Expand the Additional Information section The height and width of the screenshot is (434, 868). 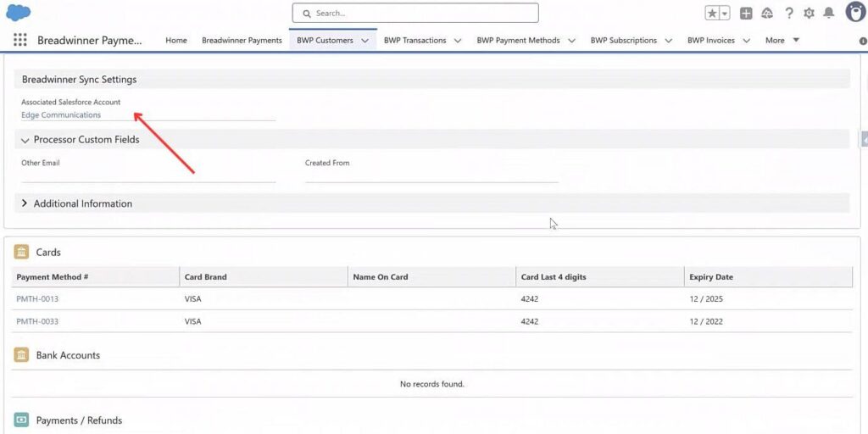pos(25,203)
